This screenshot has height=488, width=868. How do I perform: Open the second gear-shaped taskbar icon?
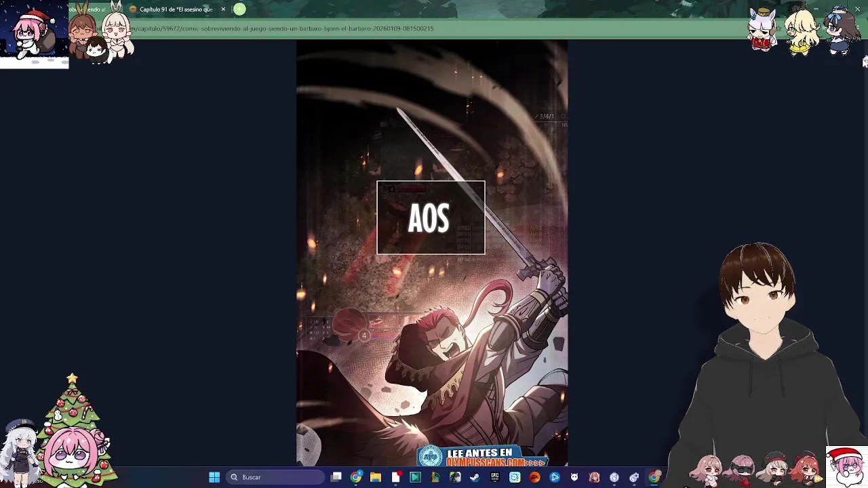[x=634, y=477]
